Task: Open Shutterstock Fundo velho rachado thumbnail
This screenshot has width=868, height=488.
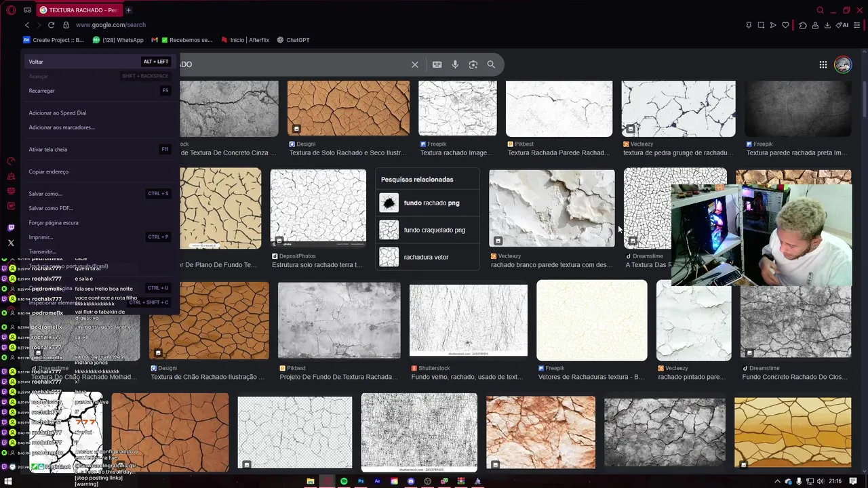Action: [x=469, y=320]
